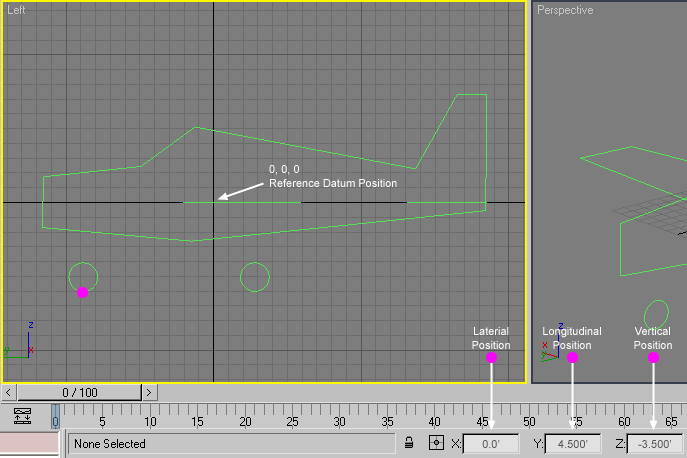Step time slider forward with right arrow

[x=148, y=393]
